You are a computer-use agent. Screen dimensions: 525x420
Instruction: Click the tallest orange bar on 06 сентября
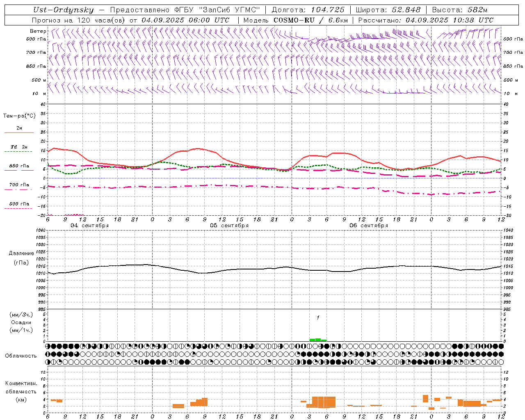tap(324, 402)
